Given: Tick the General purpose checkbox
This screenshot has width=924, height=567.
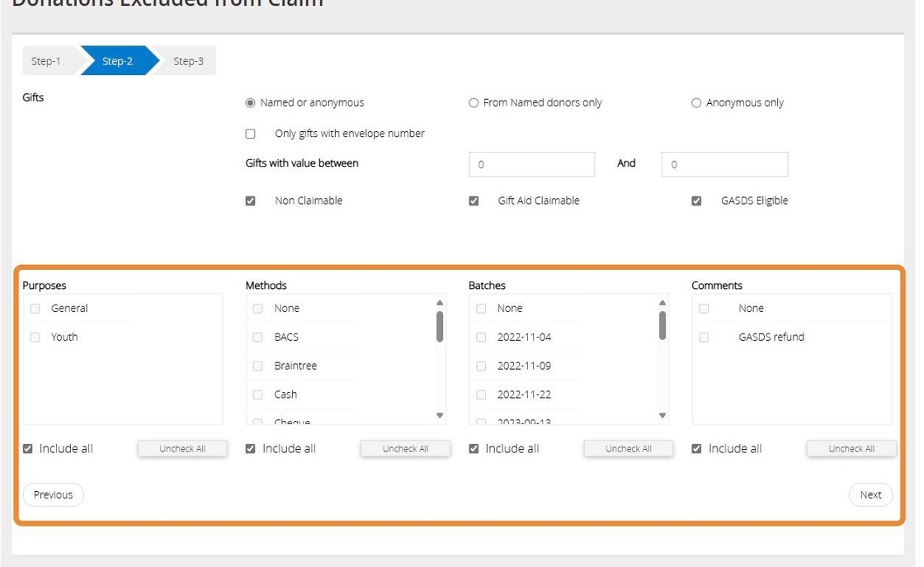Looking at the screenshot, I should click(35, 308).
